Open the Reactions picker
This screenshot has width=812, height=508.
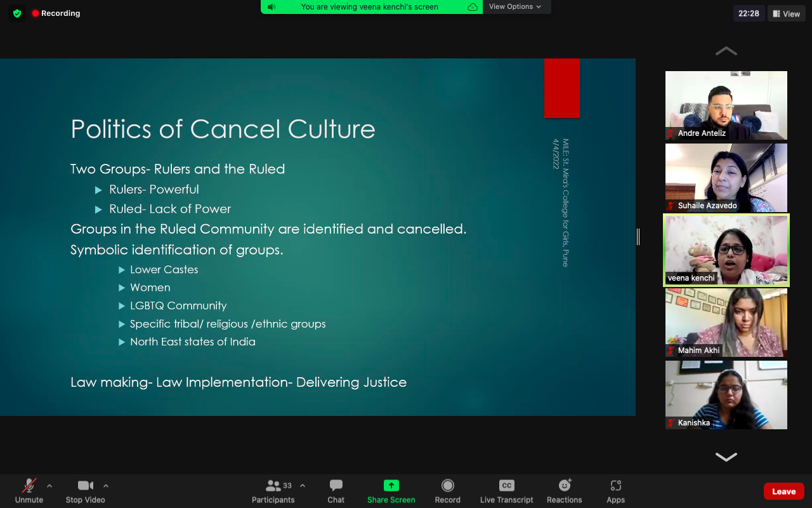pos(564,491)
